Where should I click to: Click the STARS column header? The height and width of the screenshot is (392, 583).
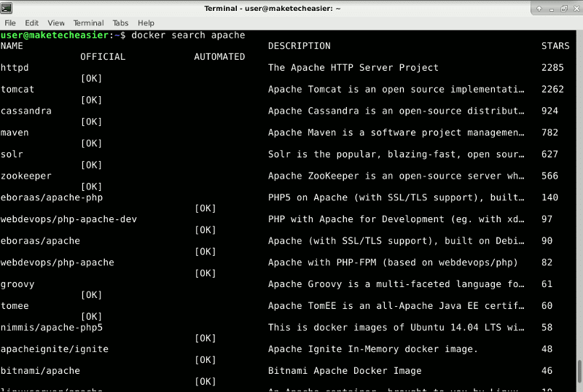pos(555,46)
